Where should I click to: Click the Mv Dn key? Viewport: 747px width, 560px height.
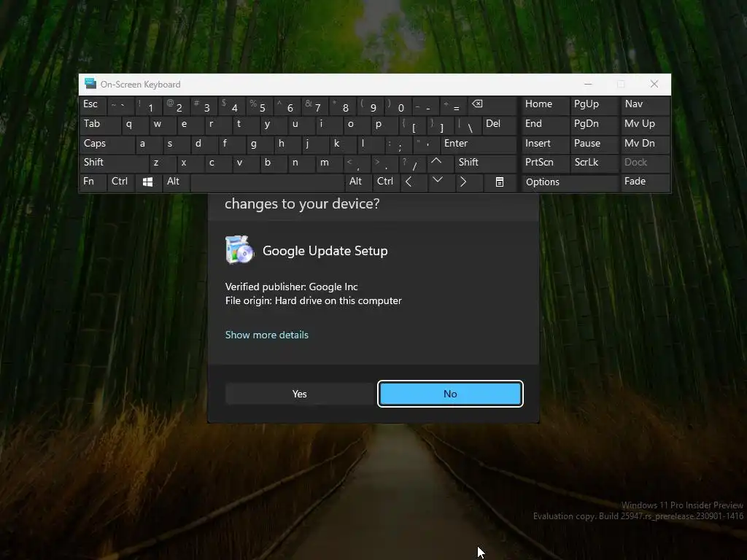[645, 144]
